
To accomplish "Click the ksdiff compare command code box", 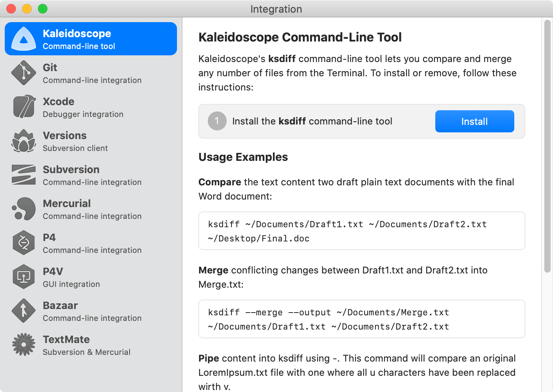I will point(361,231).
